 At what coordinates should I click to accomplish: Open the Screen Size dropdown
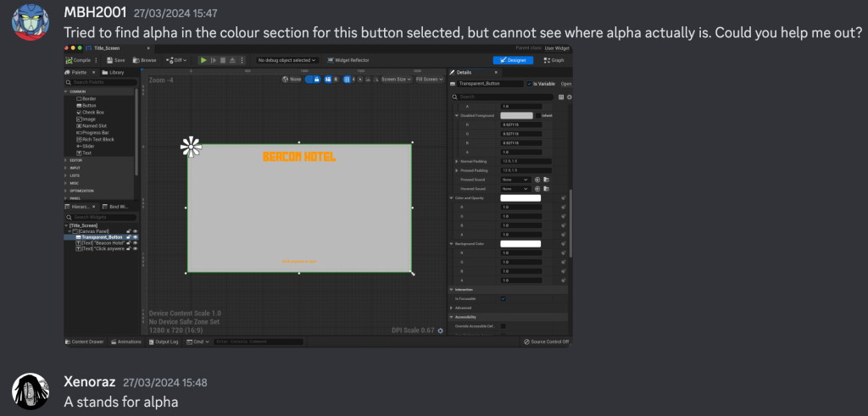(394, 79)
